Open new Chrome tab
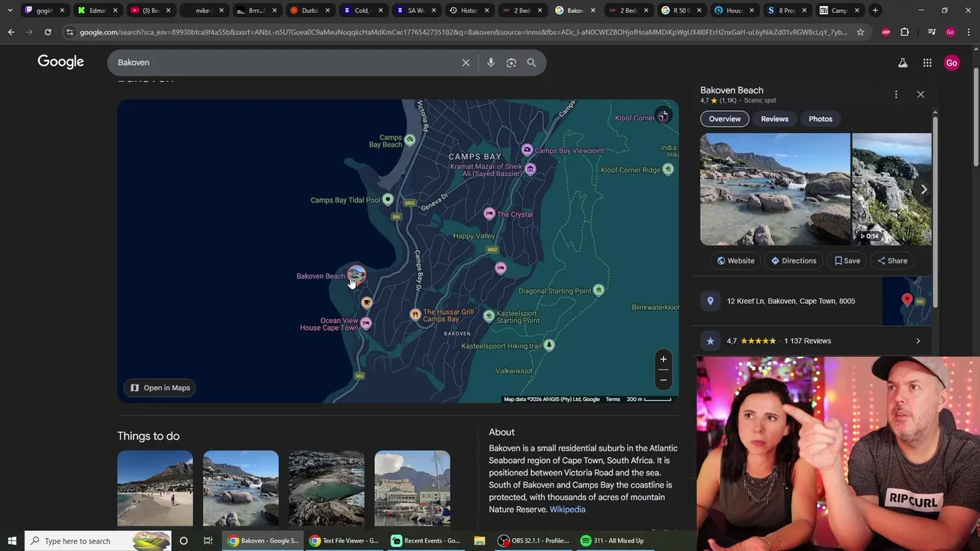This screenshot has width=980, height=551. [875, 11]
